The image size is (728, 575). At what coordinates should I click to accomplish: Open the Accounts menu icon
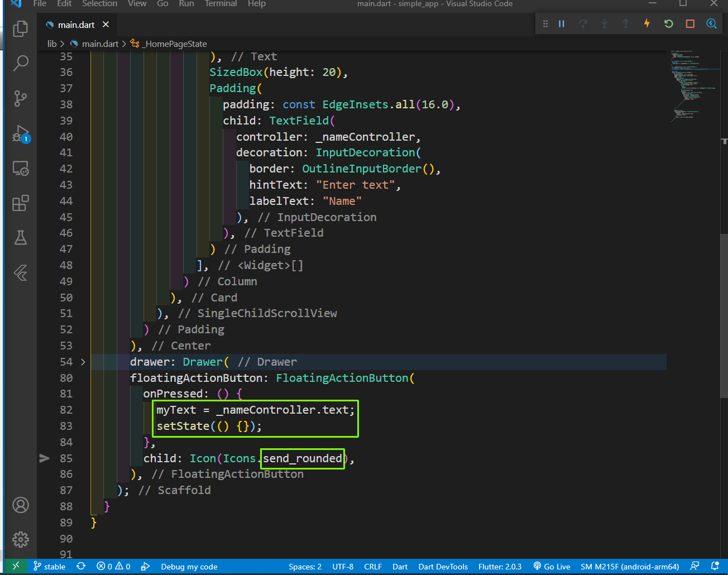click(x=21, y=505)
